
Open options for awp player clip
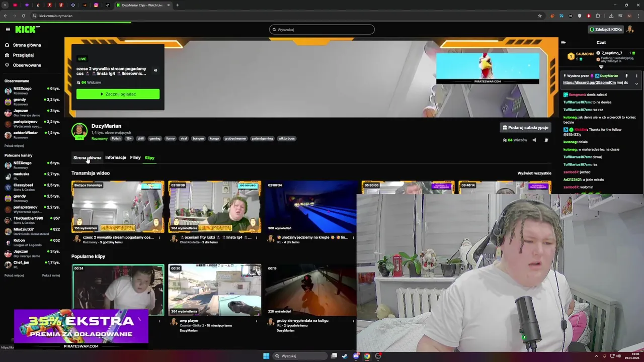(257, 321)
